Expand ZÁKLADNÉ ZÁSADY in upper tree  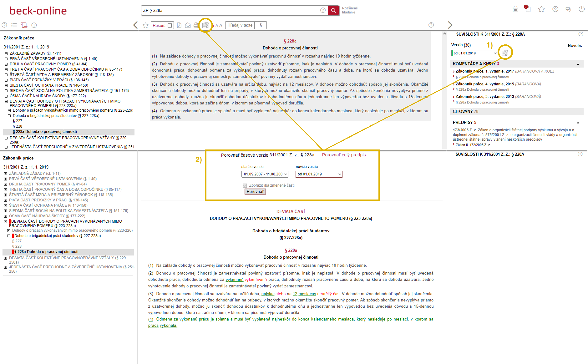pyautogui.click(x=6, y=53)
